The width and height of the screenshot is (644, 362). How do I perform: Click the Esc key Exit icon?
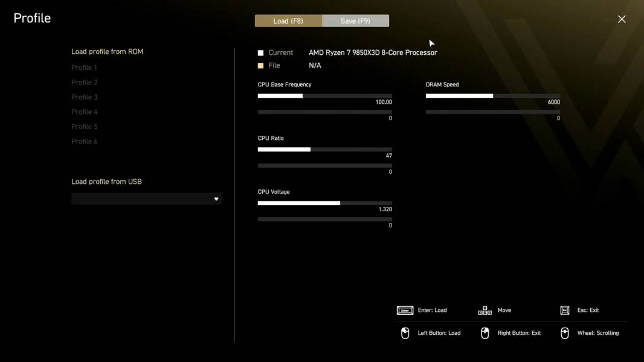click(x=565, y=310)
